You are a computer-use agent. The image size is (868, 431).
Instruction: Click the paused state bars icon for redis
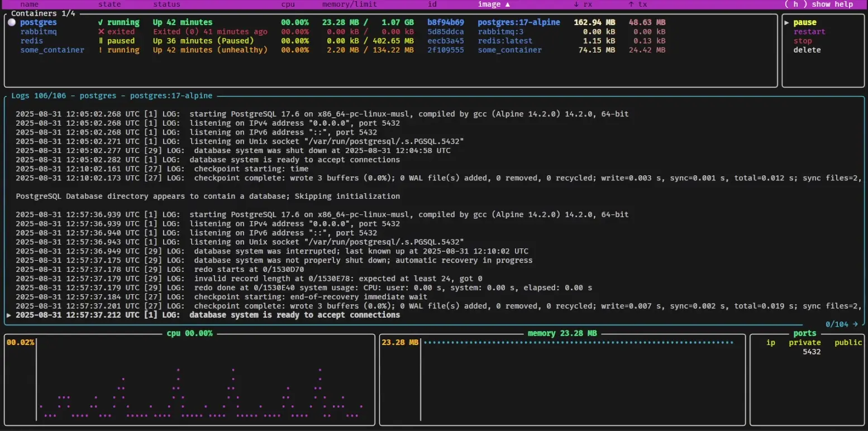(101, 41)
